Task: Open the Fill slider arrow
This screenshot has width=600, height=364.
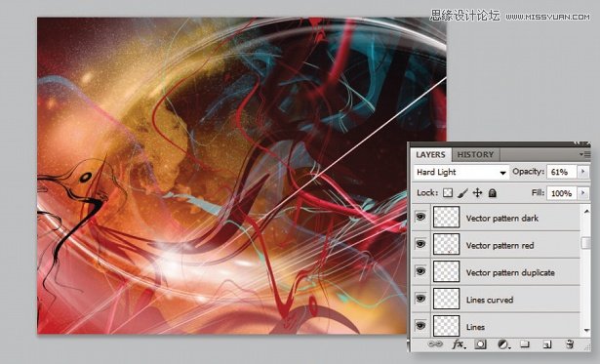Action: coord(583,193)
